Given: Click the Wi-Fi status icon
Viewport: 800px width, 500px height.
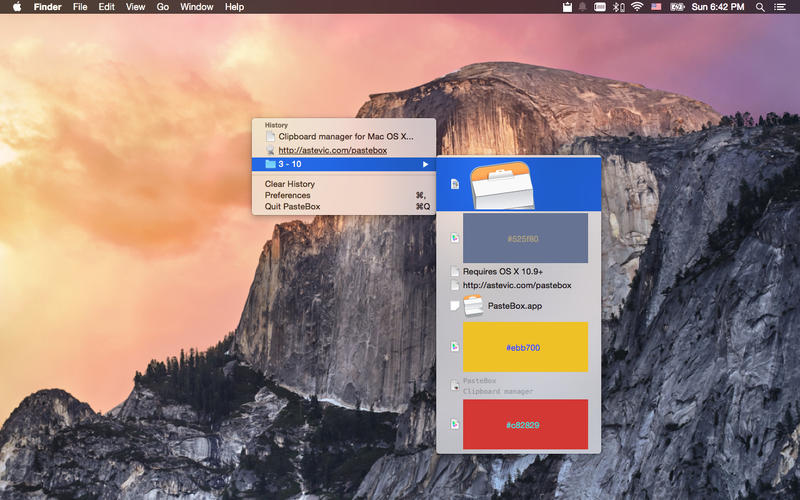Looking at the screenshot, I should tap(636, 7).
